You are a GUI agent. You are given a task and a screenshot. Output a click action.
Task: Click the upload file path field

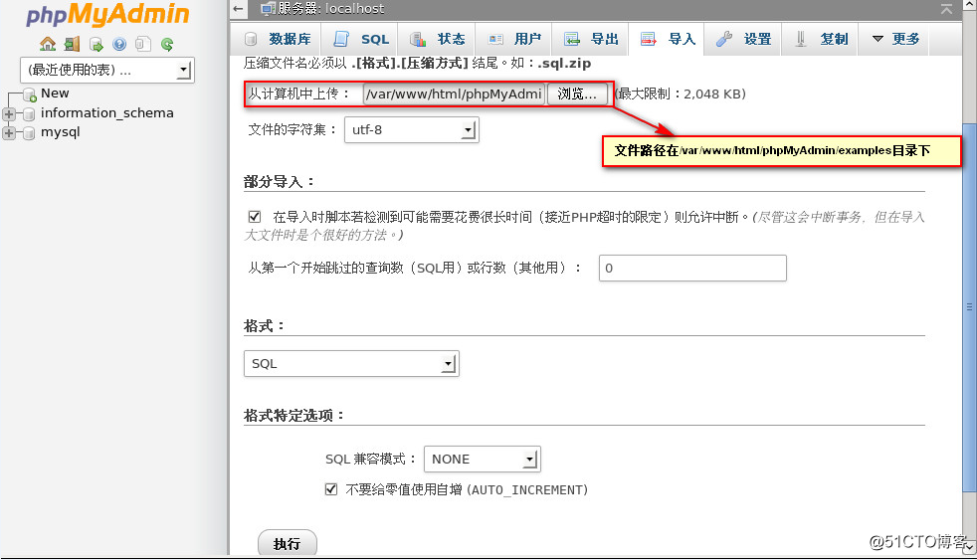(x=455, y=94)
